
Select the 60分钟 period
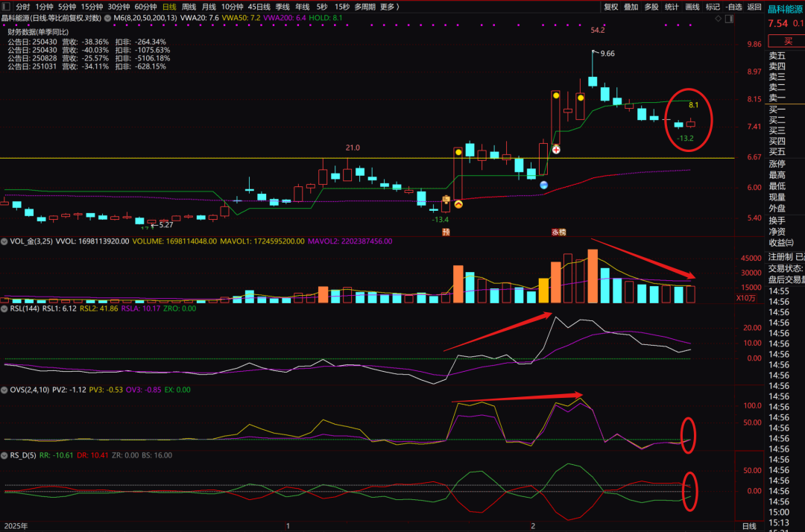click(145, 7)
